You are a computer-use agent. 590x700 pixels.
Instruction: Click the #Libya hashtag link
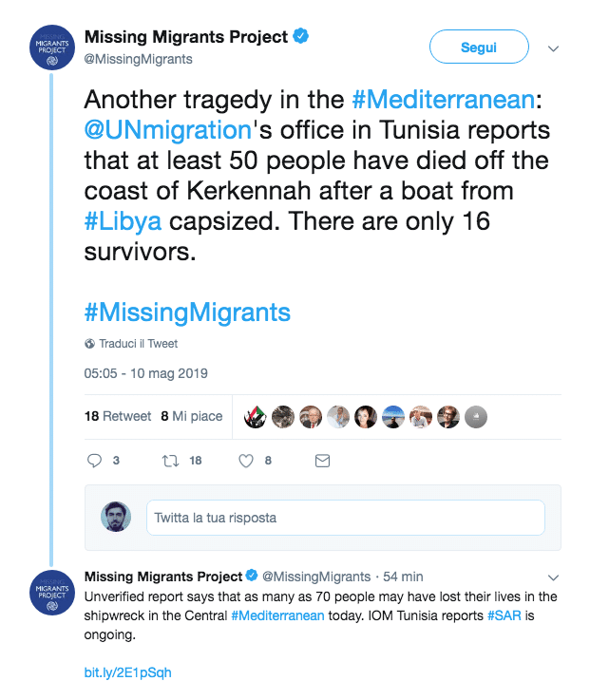(123, 220)
